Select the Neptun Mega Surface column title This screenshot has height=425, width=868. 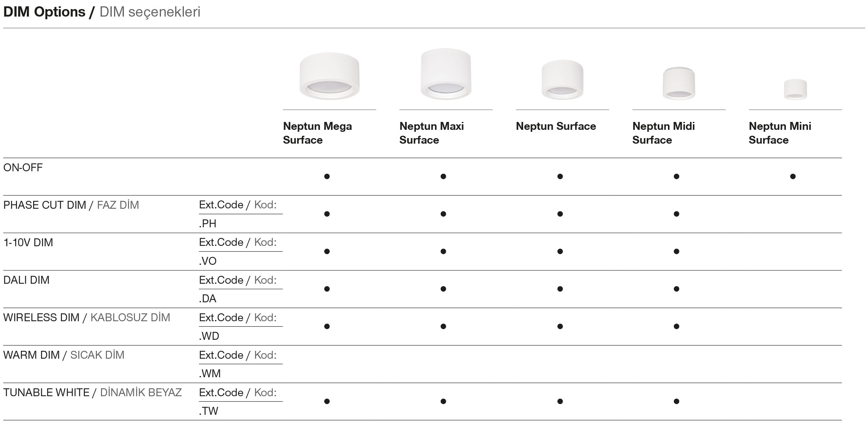point(317,133)
